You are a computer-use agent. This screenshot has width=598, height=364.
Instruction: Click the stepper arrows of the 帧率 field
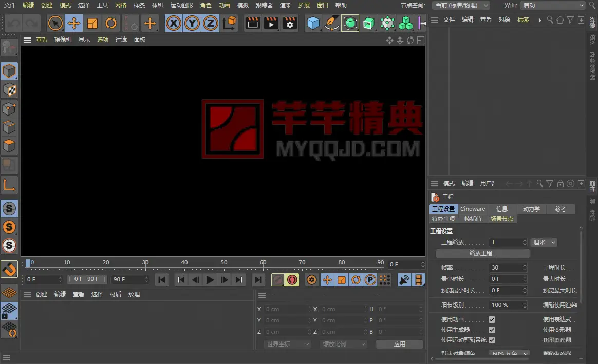click(x=525, y=267)
